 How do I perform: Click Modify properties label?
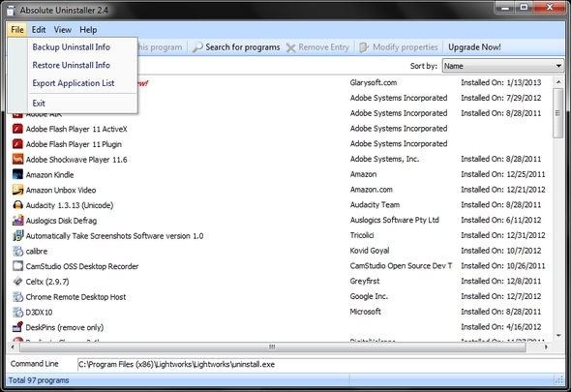pos(405,47)
